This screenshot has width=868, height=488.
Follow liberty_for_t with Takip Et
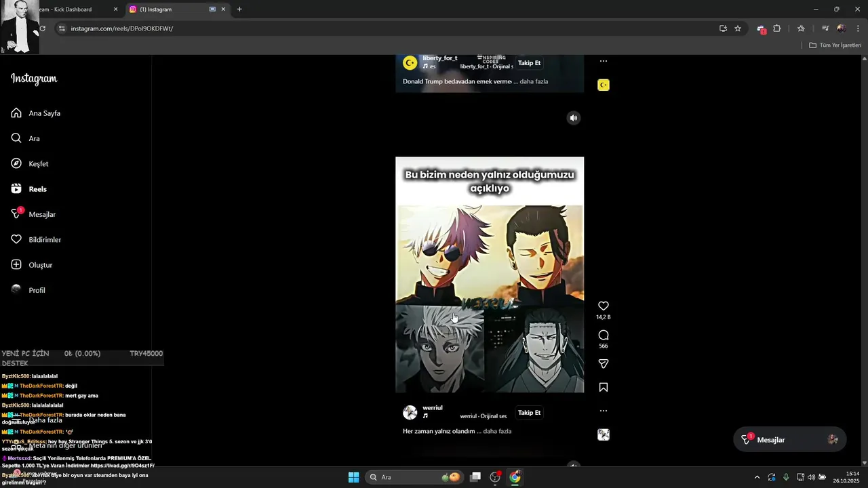click(530, 63)
